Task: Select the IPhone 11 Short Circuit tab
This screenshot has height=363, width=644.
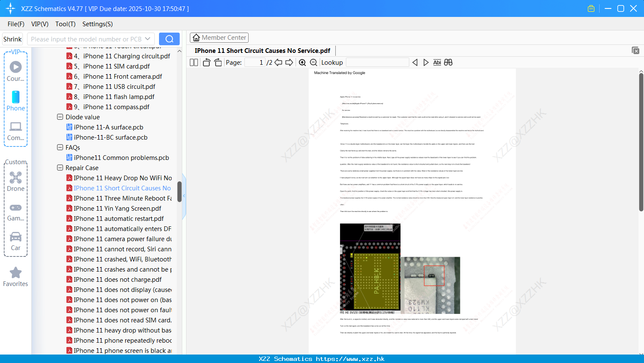Action: [262, 50]
